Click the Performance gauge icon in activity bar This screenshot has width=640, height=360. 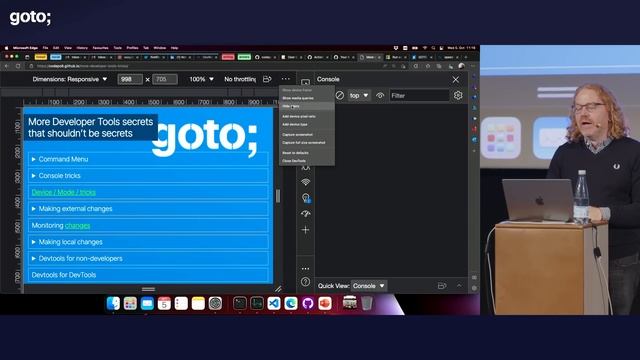point(305,214)
